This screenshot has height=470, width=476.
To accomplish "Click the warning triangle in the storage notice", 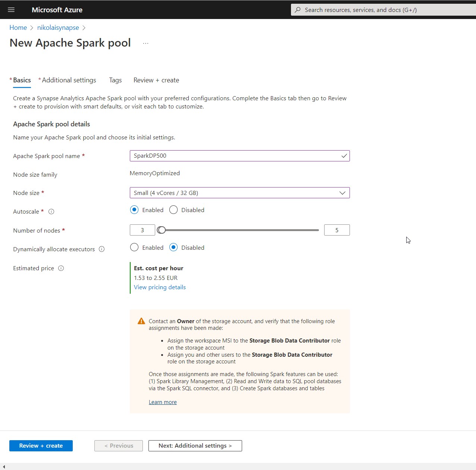I will (x=141, y=321).
